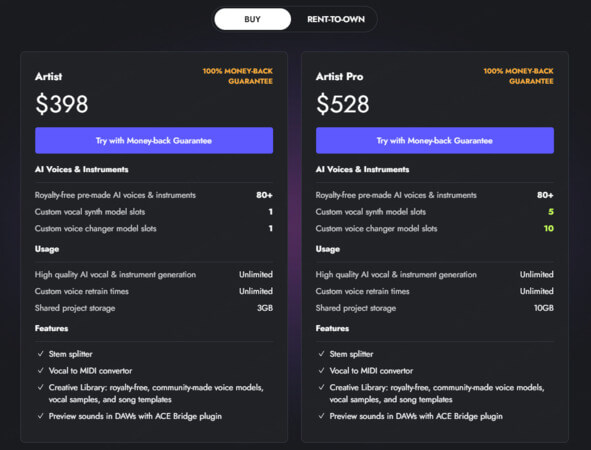This screenshot has width=591, height=450.
Task: Click Try with Money-back Guarantee for Artist
Action: (x=154, y=141)
